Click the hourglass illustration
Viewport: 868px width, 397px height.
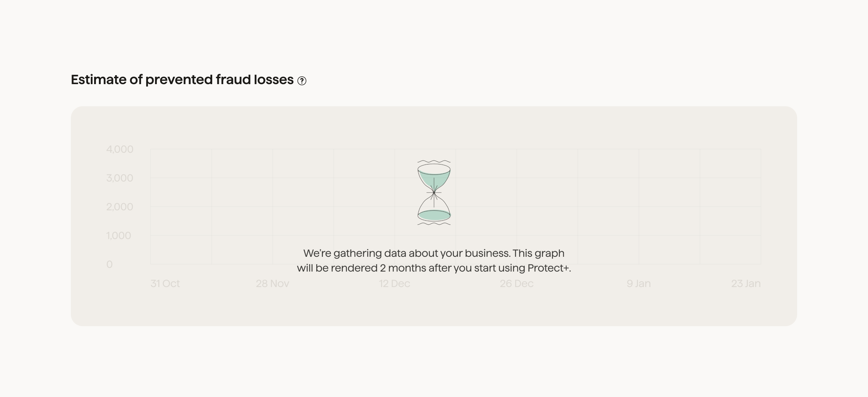pyautogui.click(x=434, y=192)
